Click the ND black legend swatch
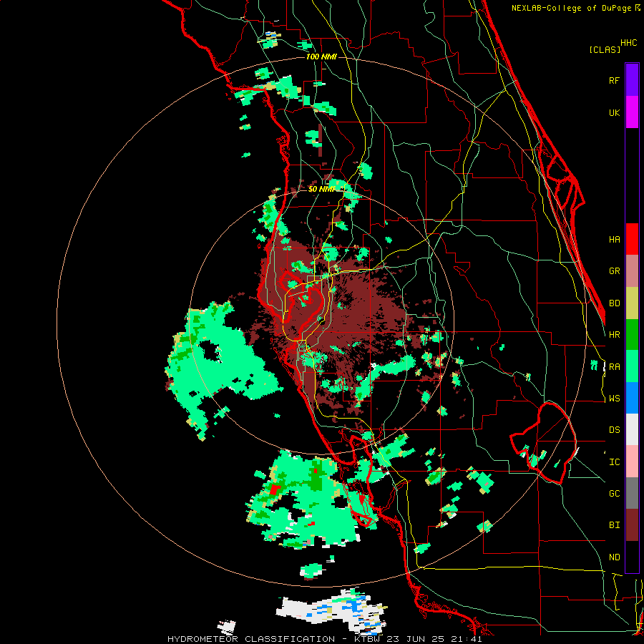Screen dimensions: 644x644 tap(632, 557)
